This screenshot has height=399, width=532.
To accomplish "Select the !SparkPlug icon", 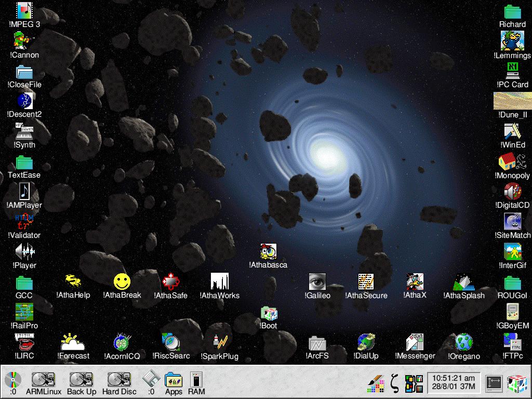I will click(220, 342).
